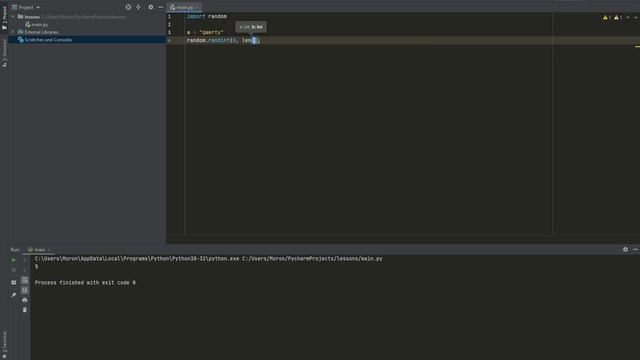
Task: Toggle soft-wrap in Run console
Action: pos(24,280)
